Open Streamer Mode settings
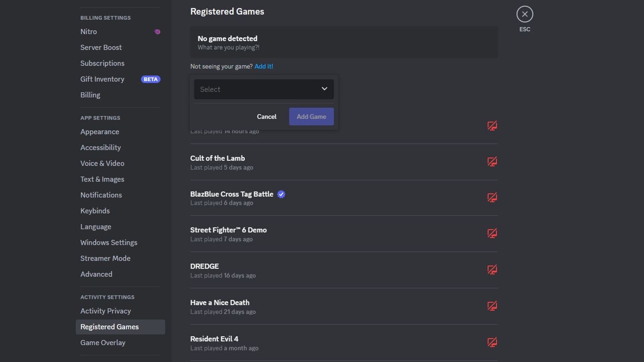 (x=105, y=258)
